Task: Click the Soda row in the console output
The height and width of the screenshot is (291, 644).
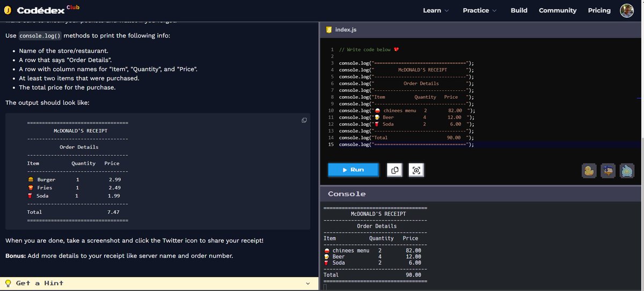Action: coord(372,263)
